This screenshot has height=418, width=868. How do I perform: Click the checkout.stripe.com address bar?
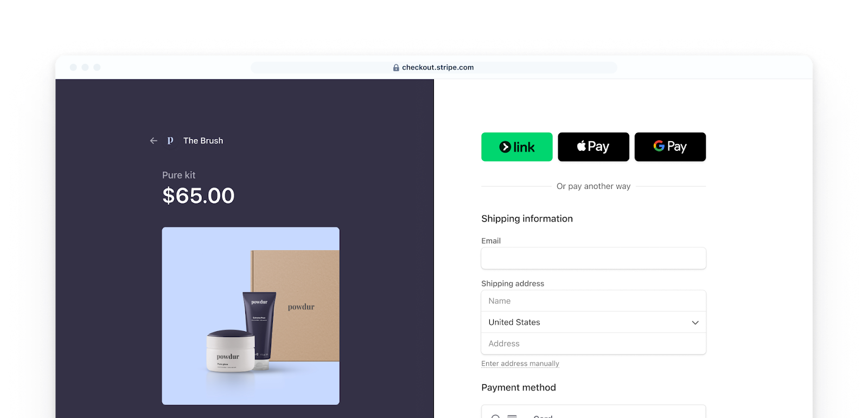coord(434,67)
